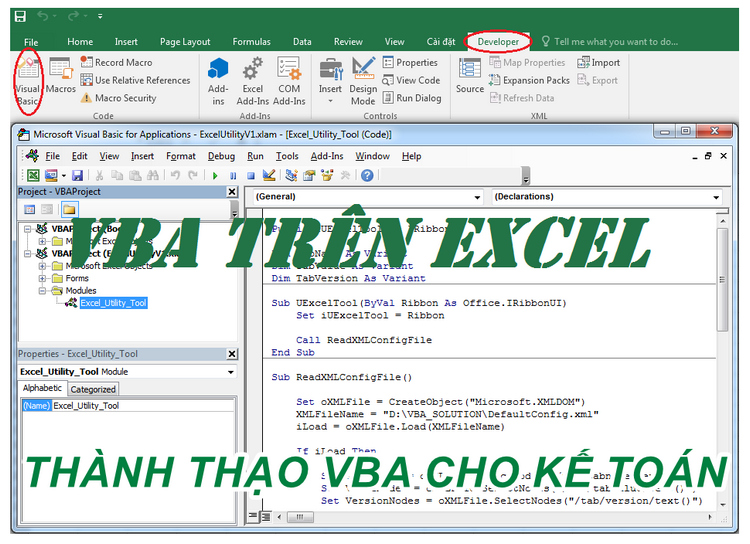750x544 pixels.
Task: Close the Properties pane
Action: point(232,354)
